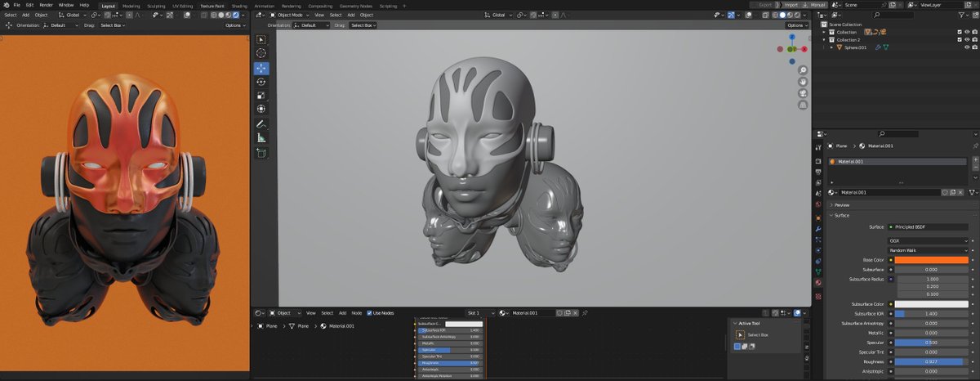Activate the Move tool
This screenshot has width=980, height=381.
[261, 68]
